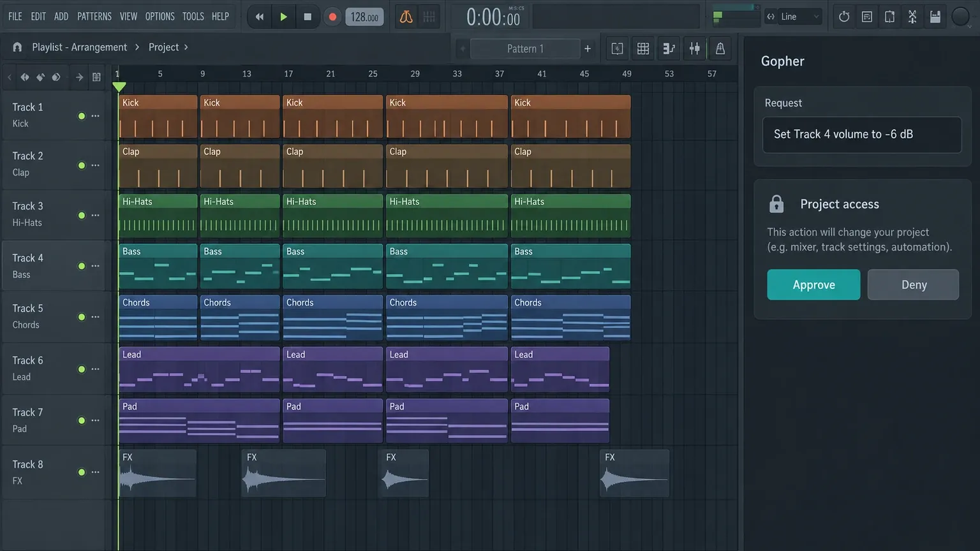Image resolution: width=980 pixels, height=551 pixels.
Task: Click the back chevron in the playlist toolbar
Action: (x=10, y=77)
